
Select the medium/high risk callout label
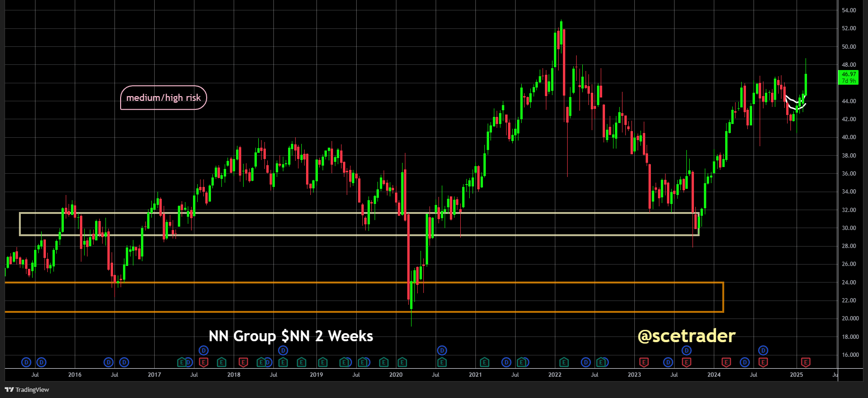164,97
